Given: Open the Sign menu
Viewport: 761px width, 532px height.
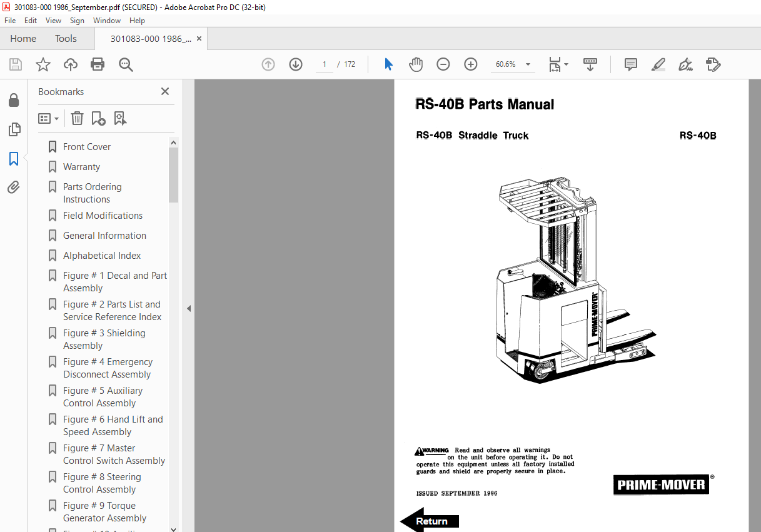Looking at the screenshot, I should tap(77, 21).
